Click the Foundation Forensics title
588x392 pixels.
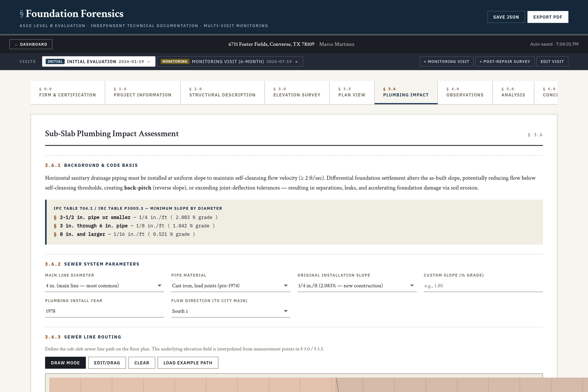(74, 14)
